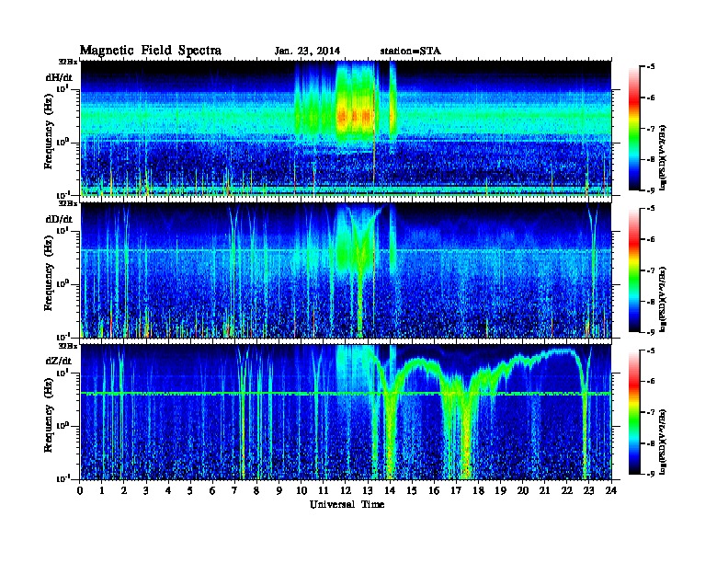Click hour tick label "15" on time axis
The width and height of the screenshot is (728, 563).
point(412,490)
